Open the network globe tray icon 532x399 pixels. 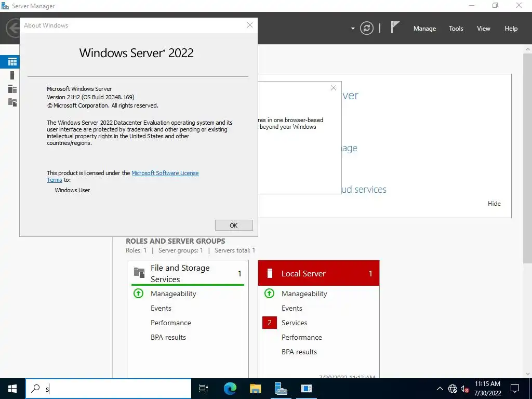[453, 389]
